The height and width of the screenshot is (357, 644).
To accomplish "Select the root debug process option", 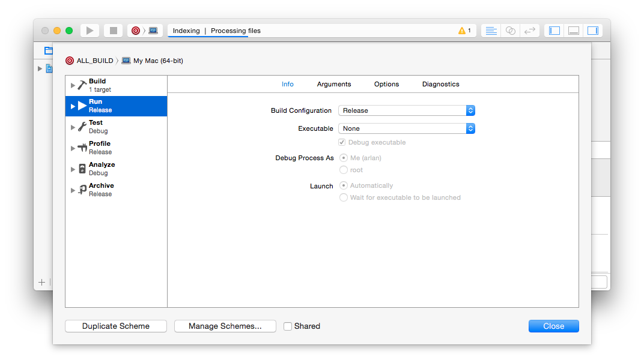I will pos(344,170).
